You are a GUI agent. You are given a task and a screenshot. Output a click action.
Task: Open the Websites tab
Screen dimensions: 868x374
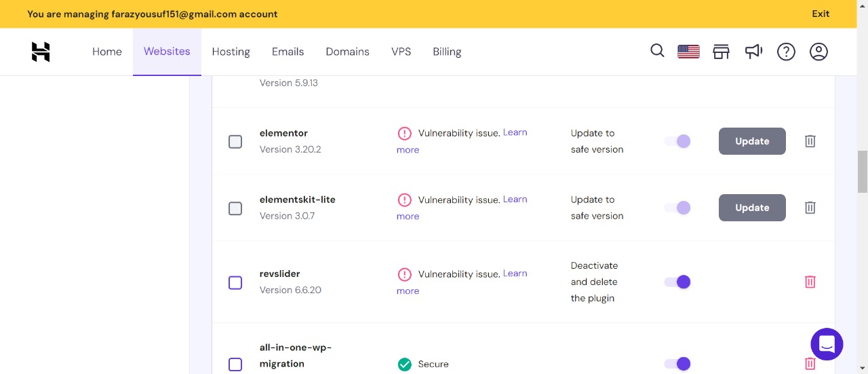[x=167, y=52]
